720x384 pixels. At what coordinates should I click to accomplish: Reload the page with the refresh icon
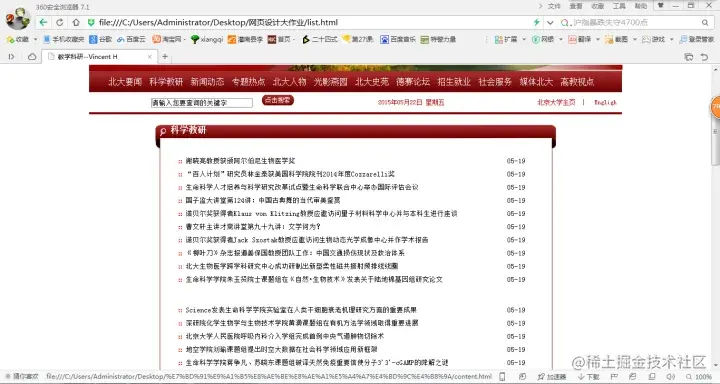(60, 22)
